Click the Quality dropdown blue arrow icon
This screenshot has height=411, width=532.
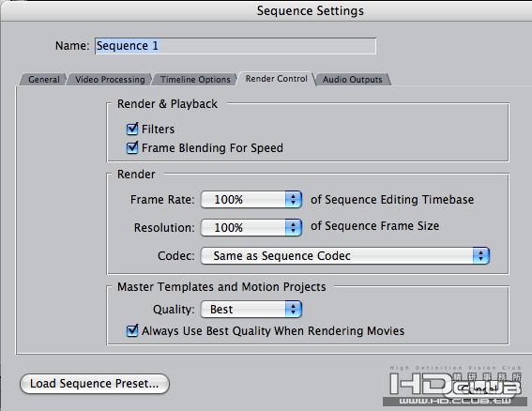[x=293, y=309]
